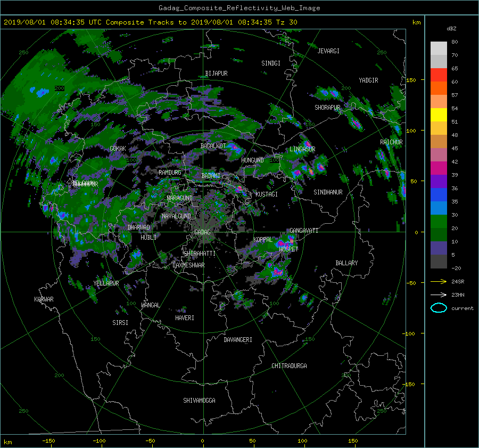479x448 pixels.
Task: Click the HUBLI city label
Action: pyautogui.click(x=148, y=238)
